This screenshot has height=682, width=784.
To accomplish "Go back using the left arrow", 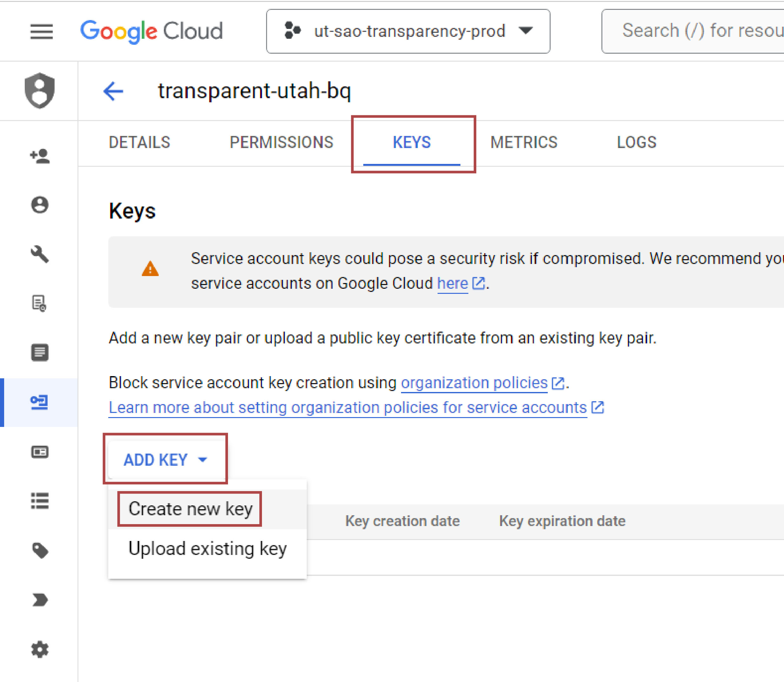I will (113, 91).
